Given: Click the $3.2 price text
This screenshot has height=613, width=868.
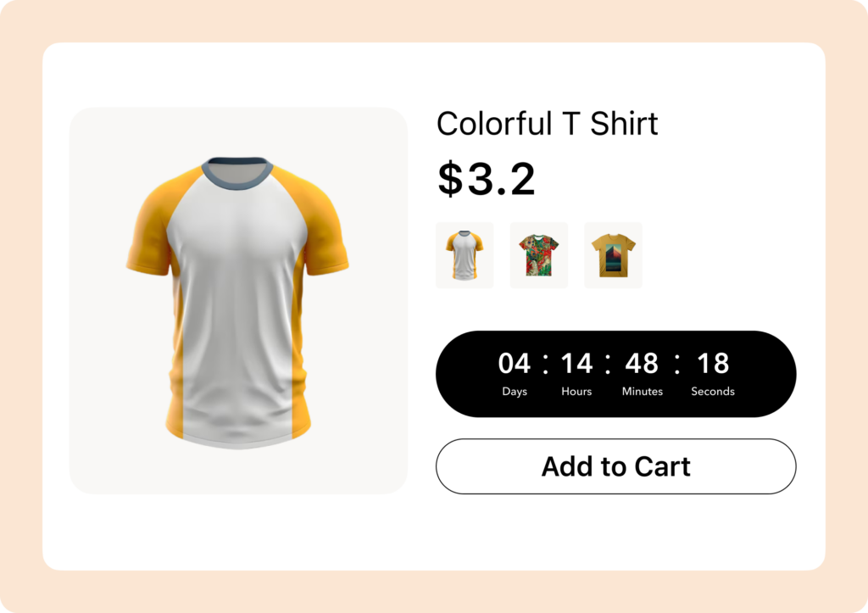Looking at the screenshot, I should pyautogui.click(x=487, y=179).
